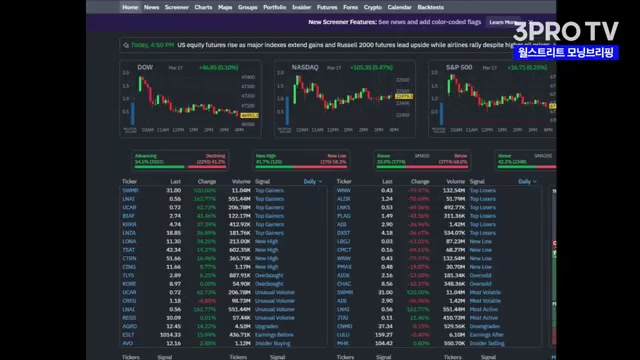Switch to the Charts section
The width and height of the screenshot is (640, 360).
coord(203,7)
